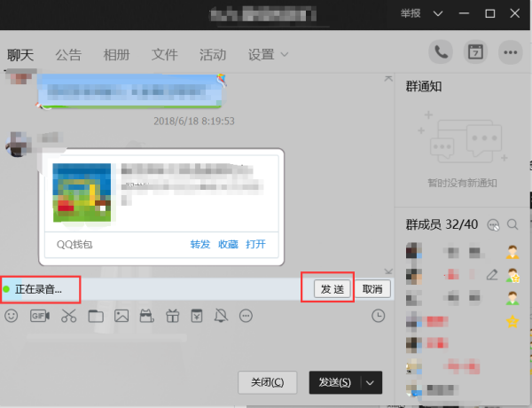Click the GIF video recording icon

40,316
